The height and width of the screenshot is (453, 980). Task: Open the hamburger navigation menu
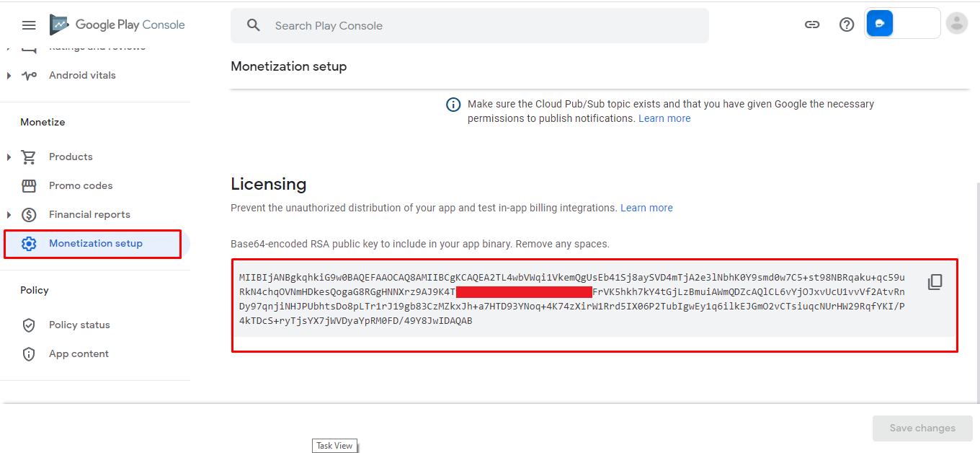pyautogui.click(x=29, y=25)
